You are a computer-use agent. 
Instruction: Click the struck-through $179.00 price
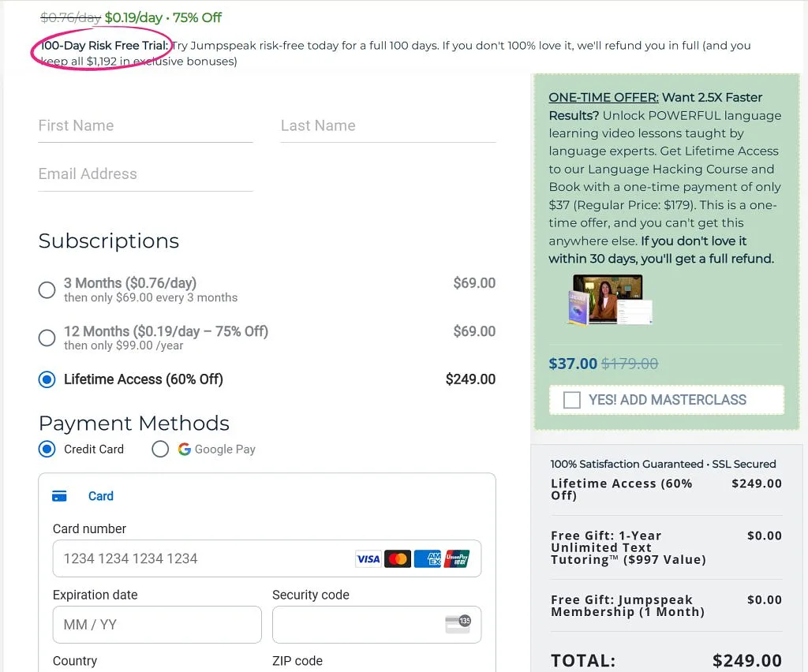point(630,364)
